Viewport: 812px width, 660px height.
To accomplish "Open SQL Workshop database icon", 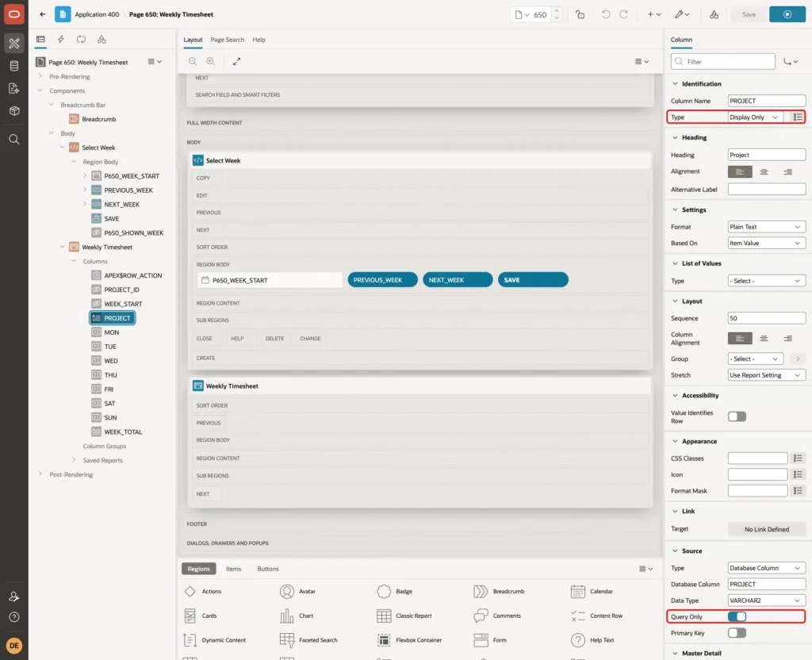I will click(14, 66).
